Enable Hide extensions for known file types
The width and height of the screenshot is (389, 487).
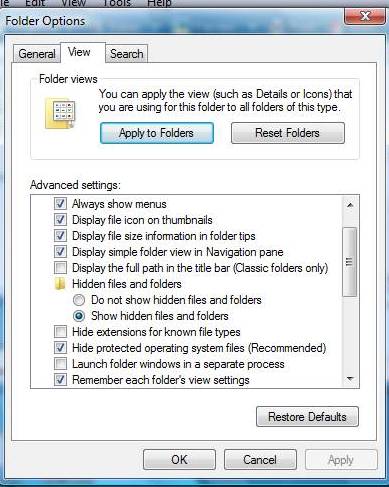[60, 332]
